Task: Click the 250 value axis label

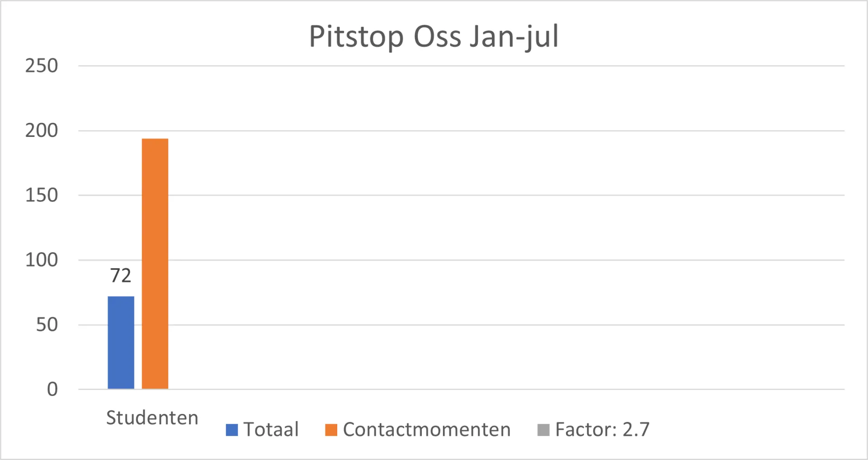Action: pyautogui.click(x=42, y=66)
